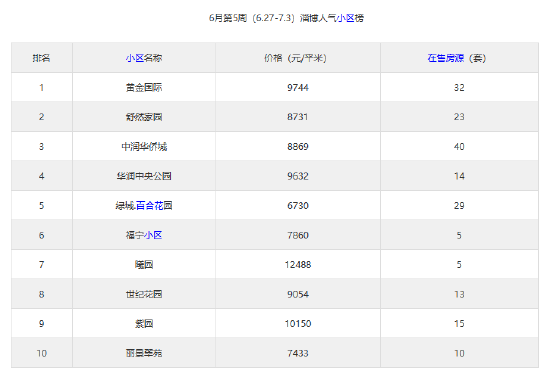Click the community name in the 12488 price row
The height and width of the screenshot is (380, 550).
pos(144,265)
